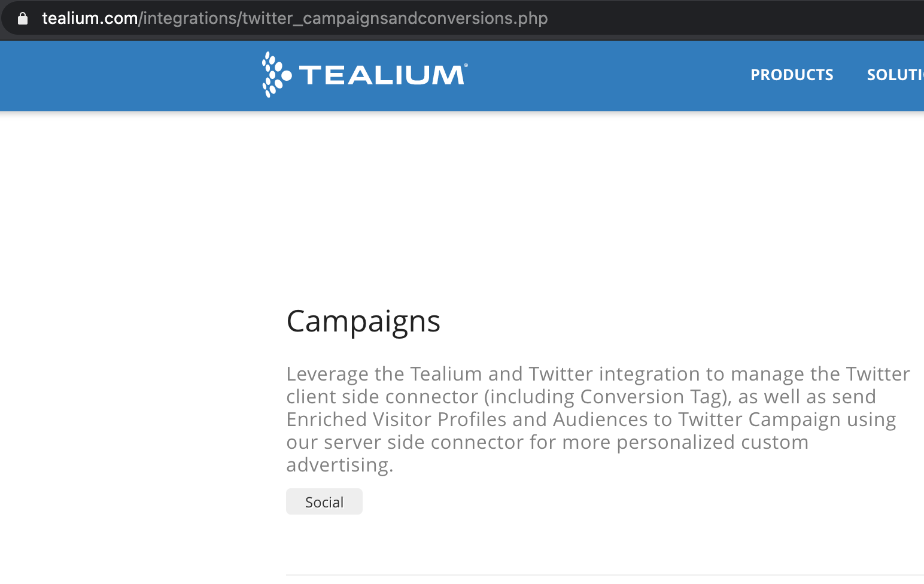The height and width of the screenshot is (584, 924).
Task: Click the words "Conversion Tag" in description
Action: 651,397
